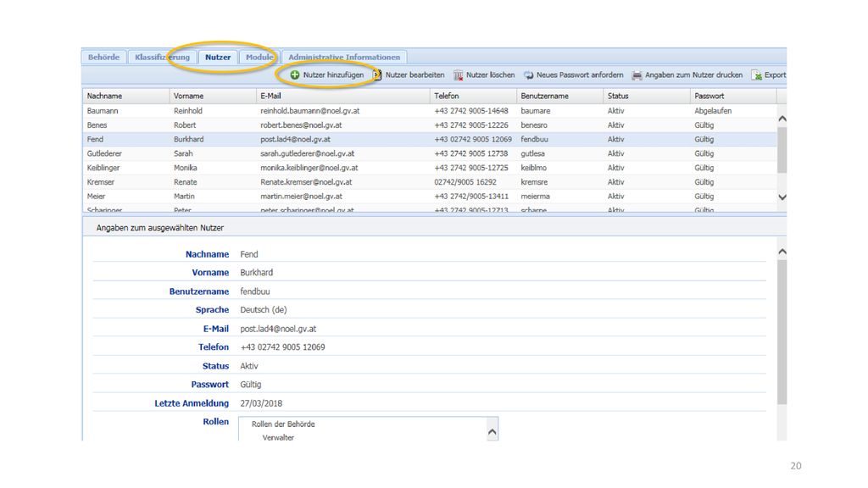
Task: Select the Kremser row
Action: [x=430, y=182]
